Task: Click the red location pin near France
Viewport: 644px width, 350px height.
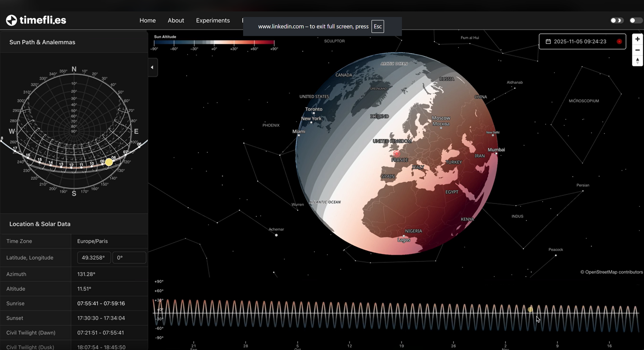Action: click(396, 154)
